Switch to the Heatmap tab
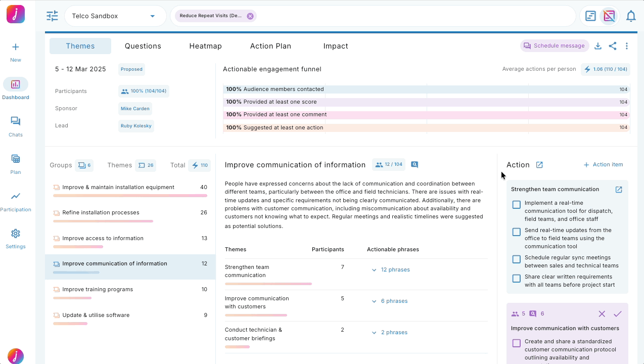This screenshot has width=644, height=364. (205, 46)
